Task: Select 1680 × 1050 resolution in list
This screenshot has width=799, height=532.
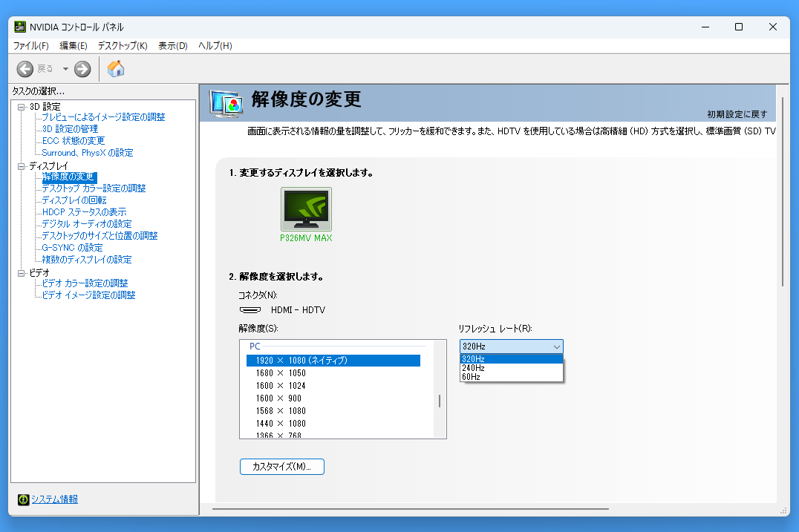Action: pyautogui.click(x=281, y=373)
